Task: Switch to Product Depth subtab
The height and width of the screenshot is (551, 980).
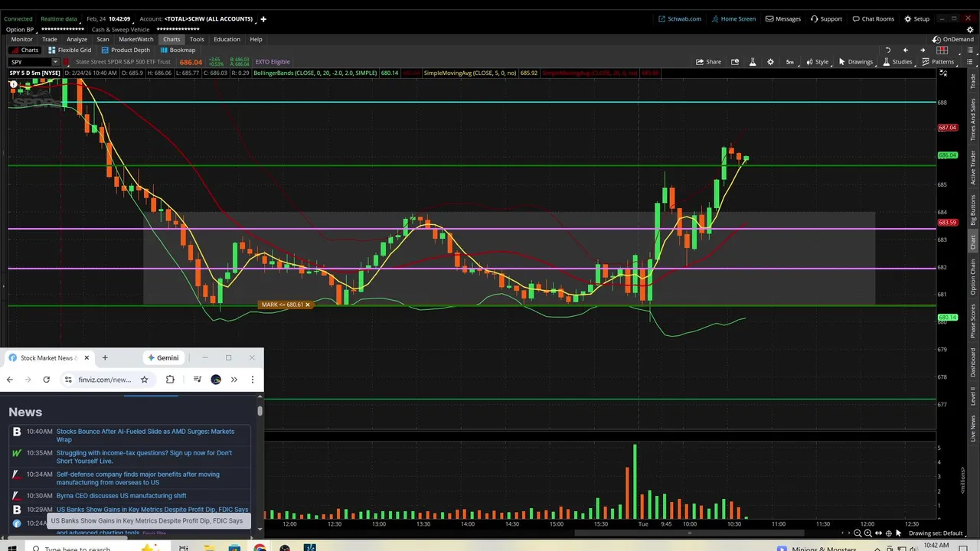Action: pos(126,51)
